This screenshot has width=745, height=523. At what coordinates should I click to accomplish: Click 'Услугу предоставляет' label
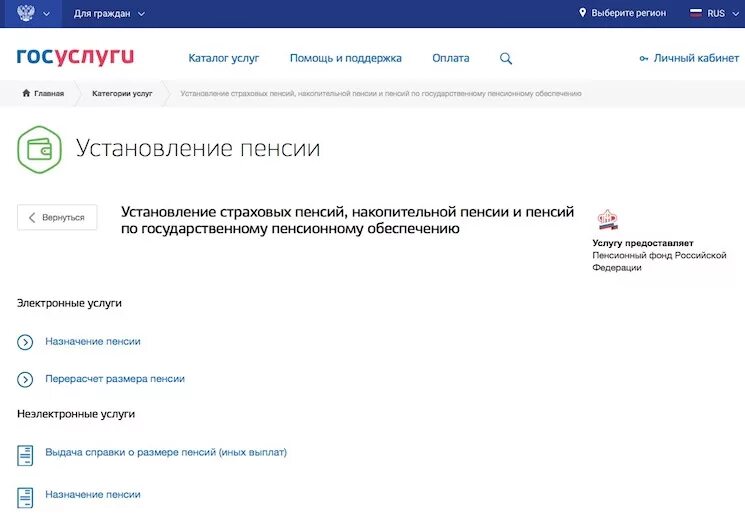[x=643, y=243]
